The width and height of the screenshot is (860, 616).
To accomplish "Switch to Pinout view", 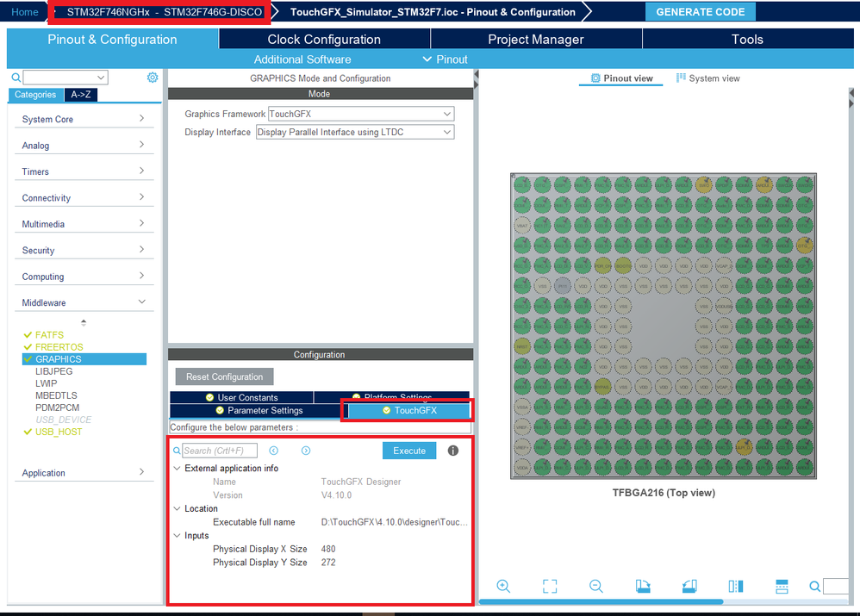I will [621, 78].
